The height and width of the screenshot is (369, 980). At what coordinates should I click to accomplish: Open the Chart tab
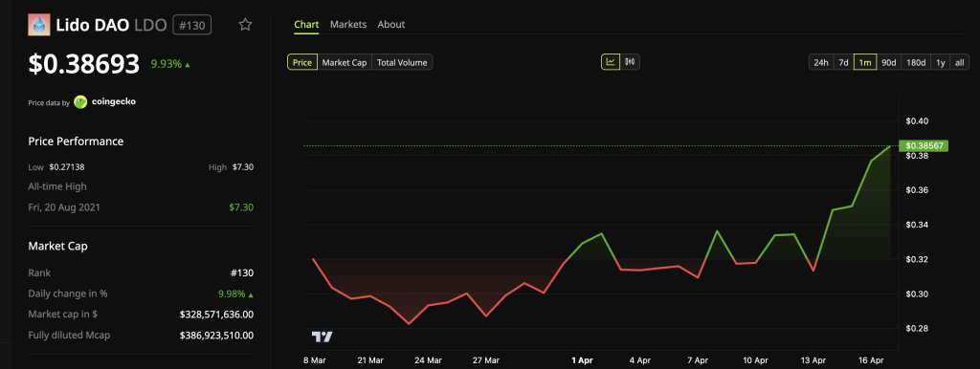coord(306,24)
